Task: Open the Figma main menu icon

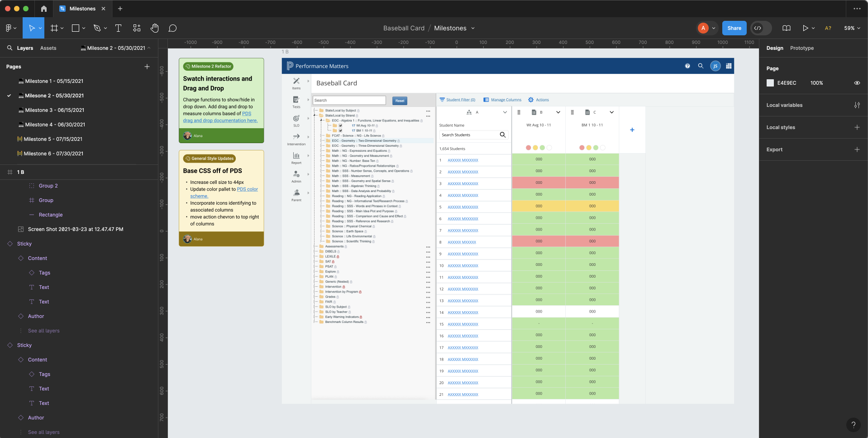Action: pyautogui.click(x=9, y=28)
